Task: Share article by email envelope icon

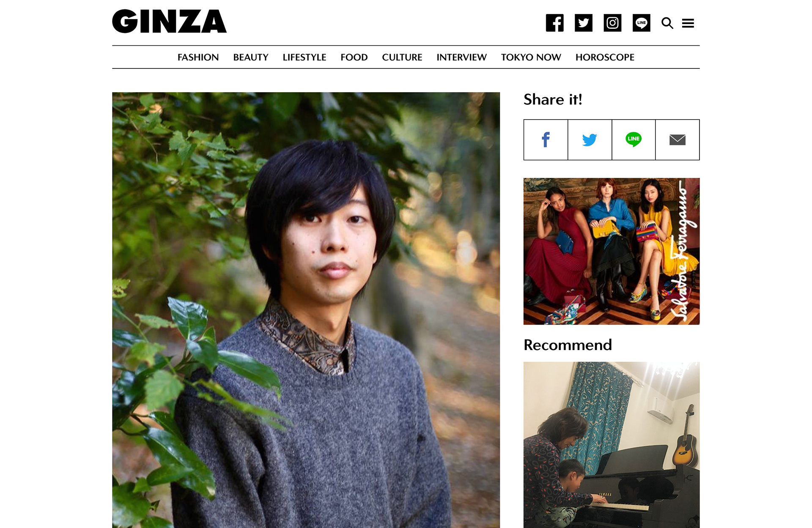Action: click(x=678, y=140)
